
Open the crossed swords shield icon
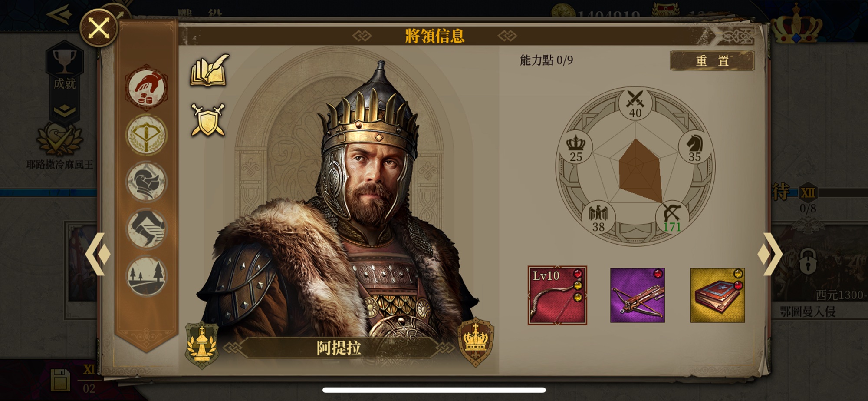(x=208, y=119)
